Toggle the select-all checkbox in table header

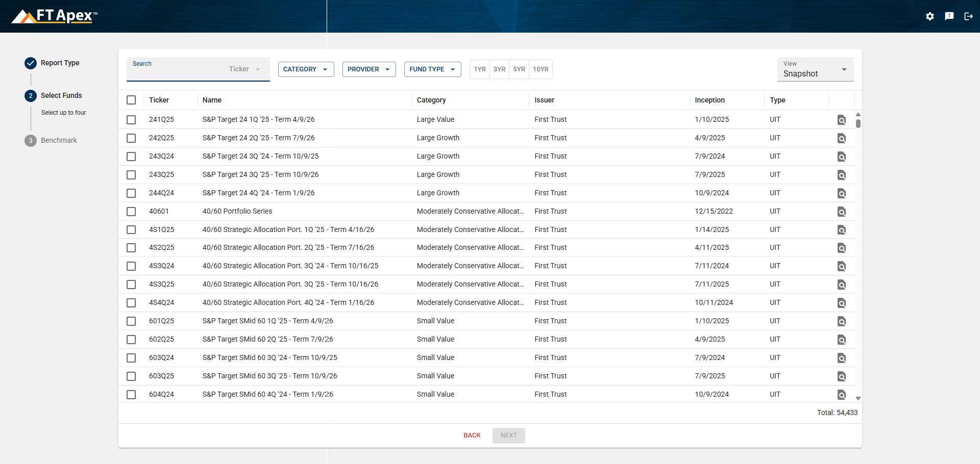131,100
